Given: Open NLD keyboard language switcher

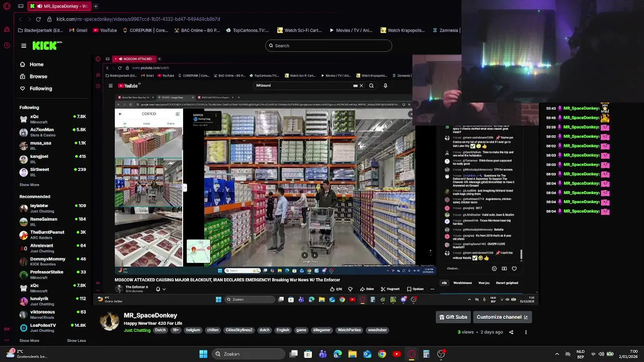Looking at the screenshot, I should coord(580,354).
